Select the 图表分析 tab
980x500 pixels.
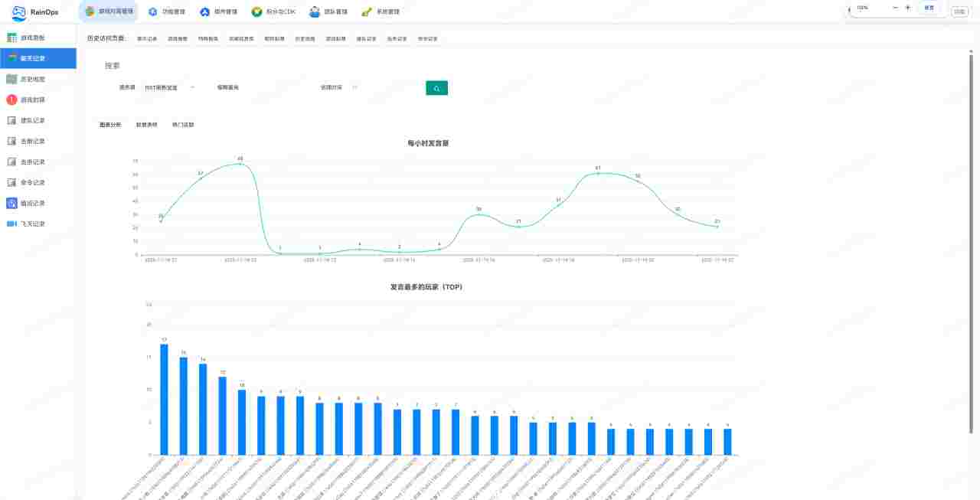(110, 124)
